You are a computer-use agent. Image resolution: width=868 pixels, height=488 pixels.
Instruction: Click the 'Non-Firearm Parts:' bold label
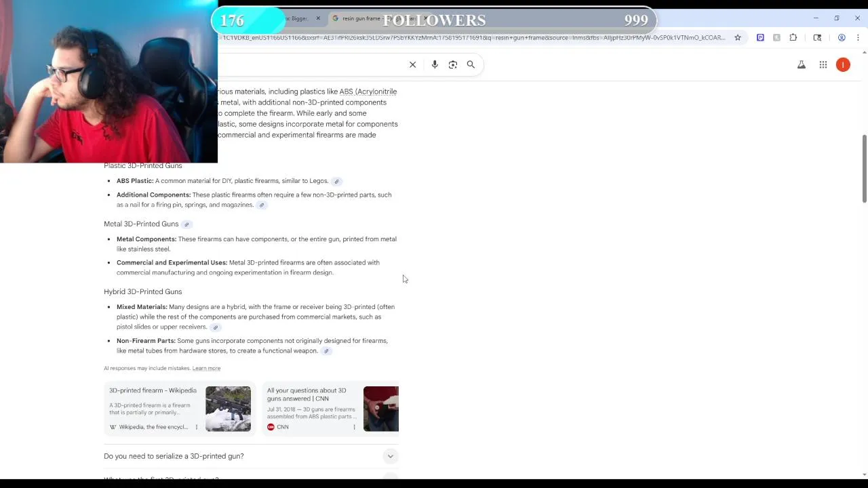[x=146, y=341]
